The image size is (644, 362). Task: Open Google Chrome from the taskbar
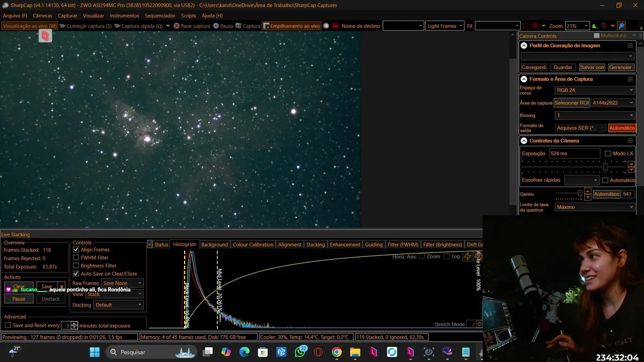[x=337, y=352]
